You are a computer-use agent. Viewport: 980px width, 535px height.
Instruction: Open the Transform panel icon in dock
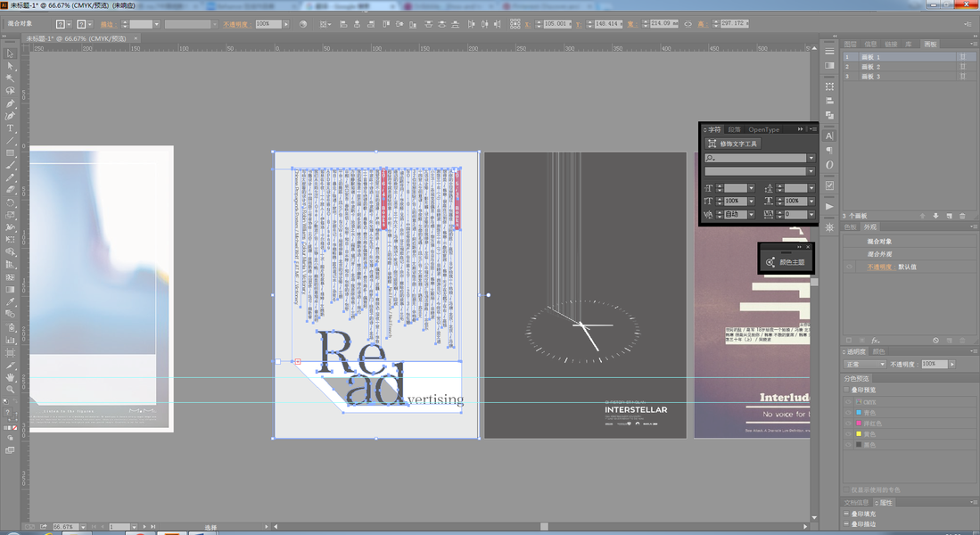829,86
